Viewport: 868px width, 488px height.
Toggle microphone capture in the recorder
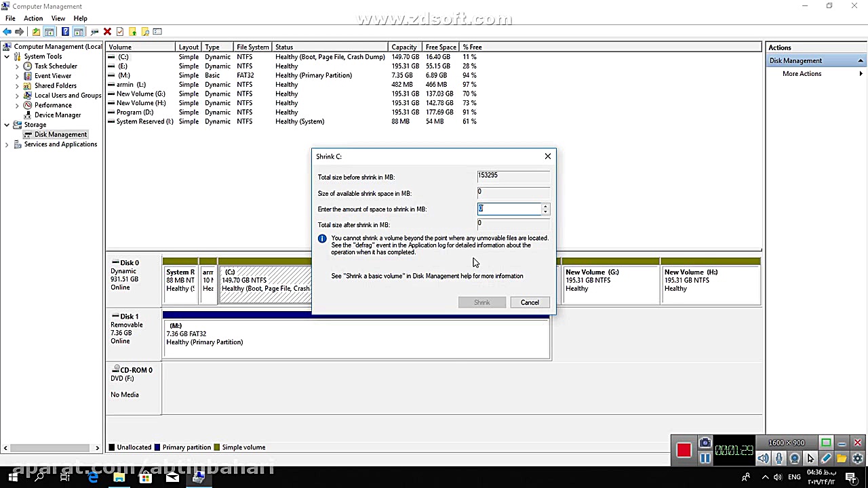(x=779, y=459)
